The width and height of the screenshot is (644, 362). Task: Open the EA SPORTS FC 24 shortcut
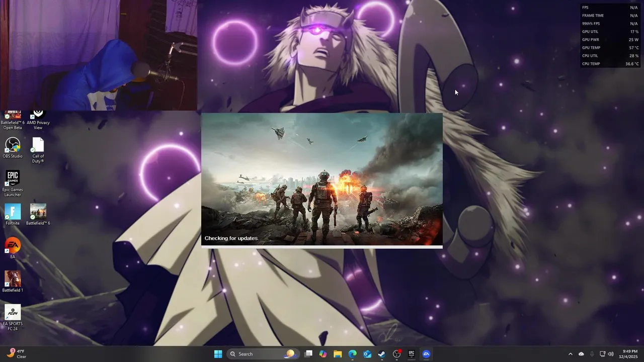click(13, 318)
